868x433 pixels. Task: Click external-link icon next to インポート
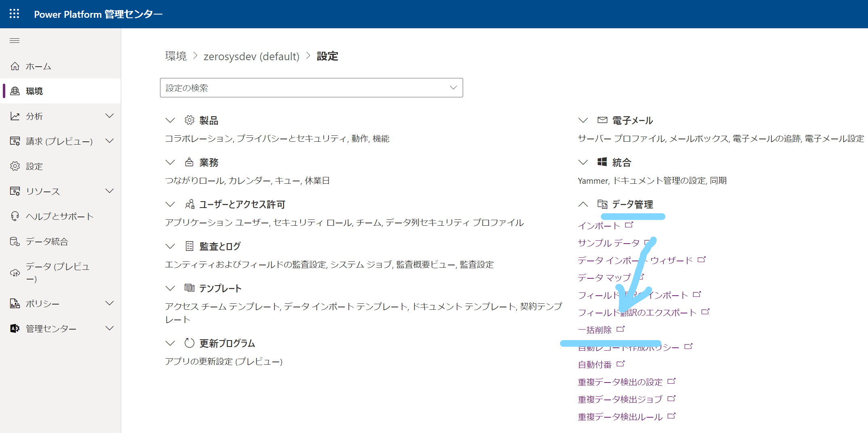pos(629,225)
